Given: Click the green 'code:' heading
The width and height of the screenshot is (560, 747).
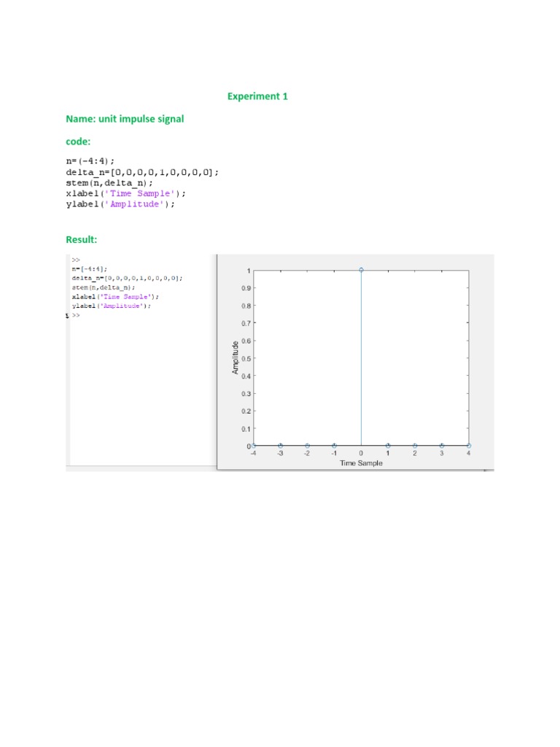Looking at the screenshot, I should [78, 140].
